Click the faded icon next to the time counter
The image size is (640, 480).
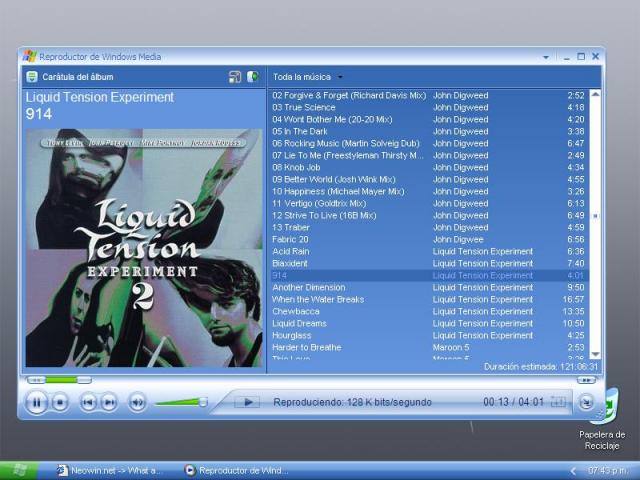coord(558,402)
